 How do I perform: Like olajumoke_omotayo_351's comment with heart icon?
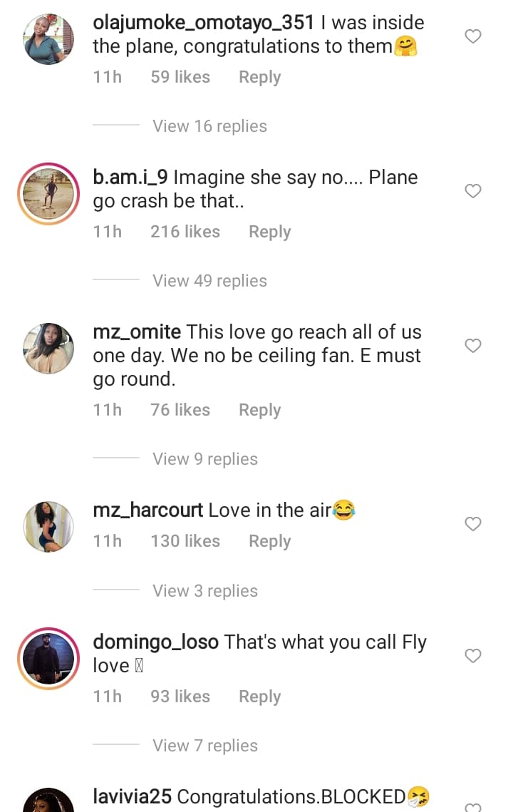click(x=473, y=36)
